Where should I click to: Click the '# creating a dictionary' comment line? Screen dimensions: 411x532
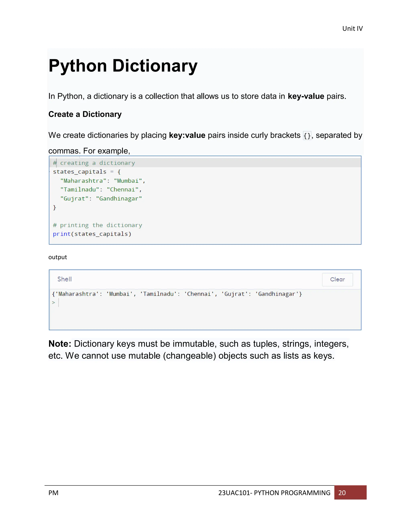pyautogui.click(x=94, y=163)
